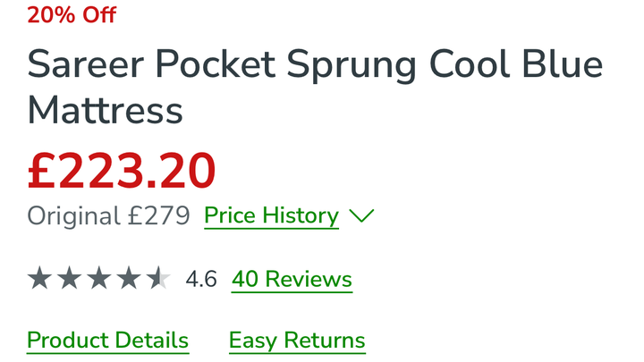Click the fourth rating star
Screen dimensions: 644x362
129,279
